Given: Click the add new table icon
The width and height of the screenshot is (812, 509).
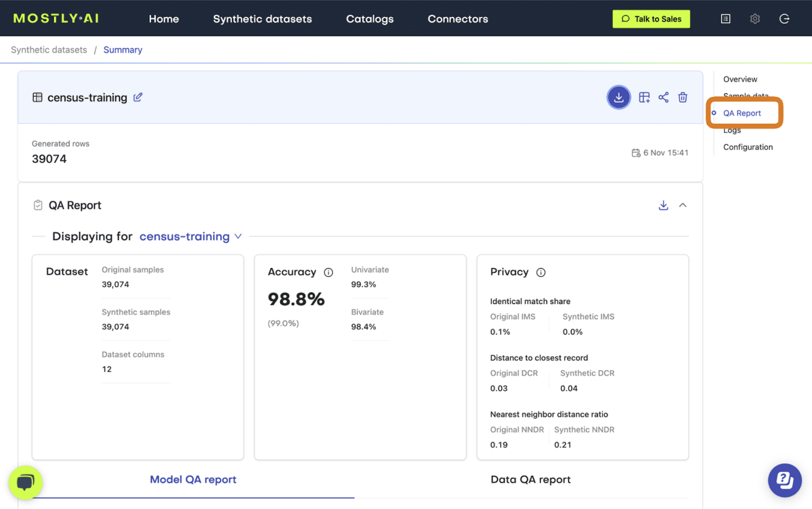Looking at the screenshot, I should click(x=644, y=97).
